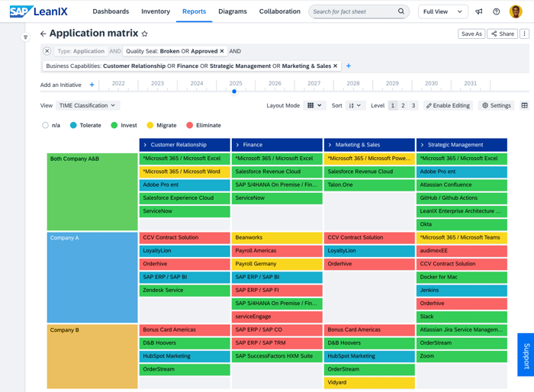Click the search magnifier icon
534x392 pixels.
[x=401, y=11]
